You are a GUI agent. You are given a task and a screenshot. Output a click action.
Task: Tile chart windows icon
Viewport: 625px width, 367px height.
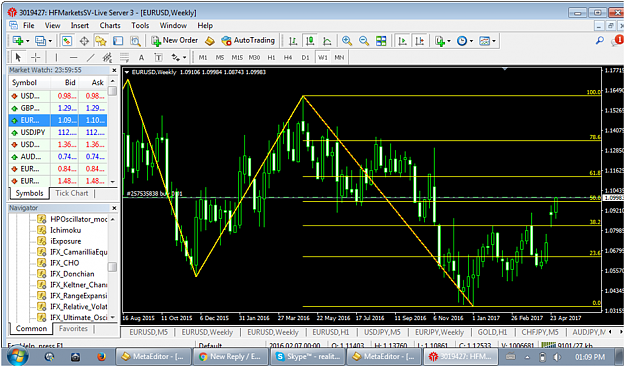pos(381,41)
